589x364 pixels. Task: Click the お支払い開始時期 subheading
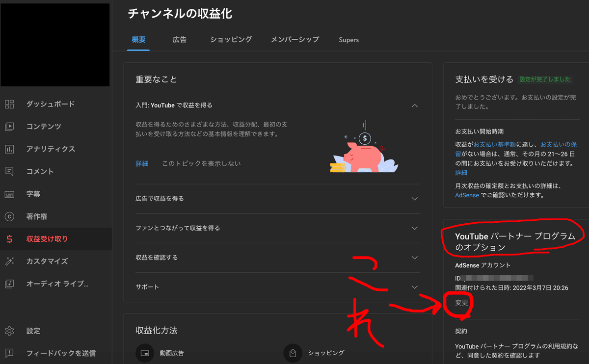(x=480, y=131)
